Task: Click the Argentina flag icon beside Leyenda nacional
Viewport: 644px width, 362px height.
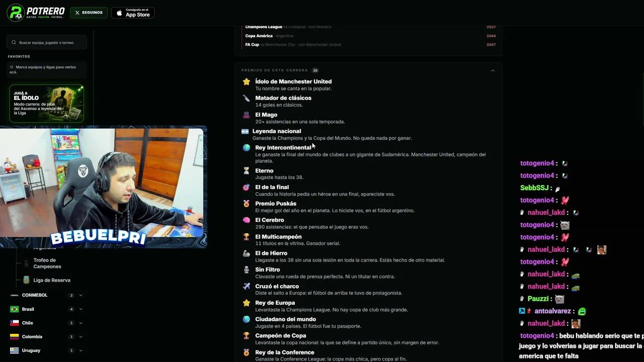Action: click(x=245, y=131)
